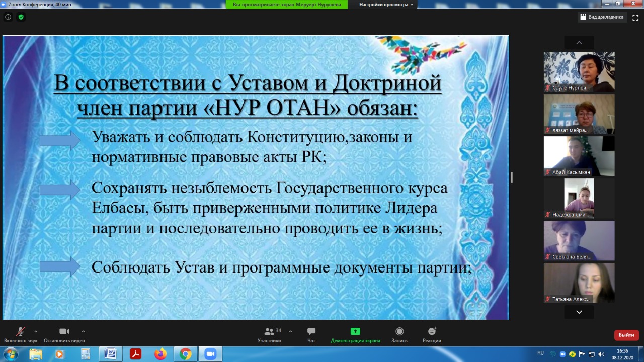This screenshot has width=644, height=362.
Task: Start Демонстрация экрана screen sharing
Action: [x=355, y=335]
